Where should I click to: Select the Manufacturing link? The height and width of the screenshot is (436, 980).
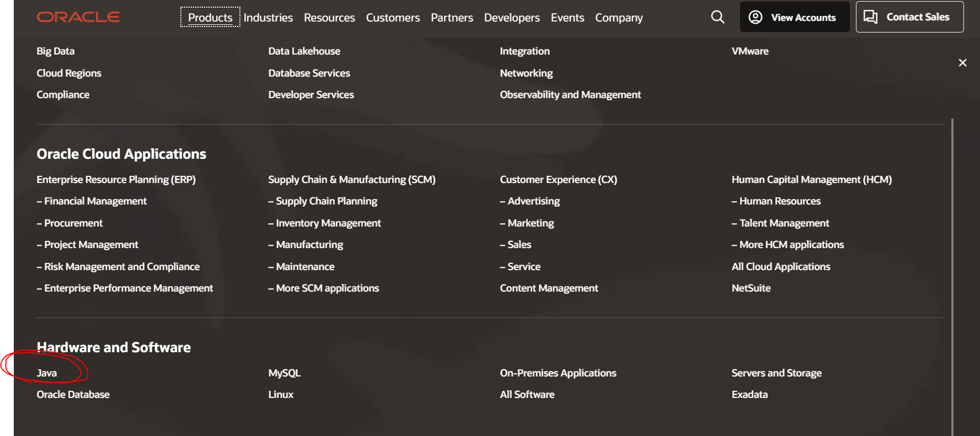(x=306, y=245)
